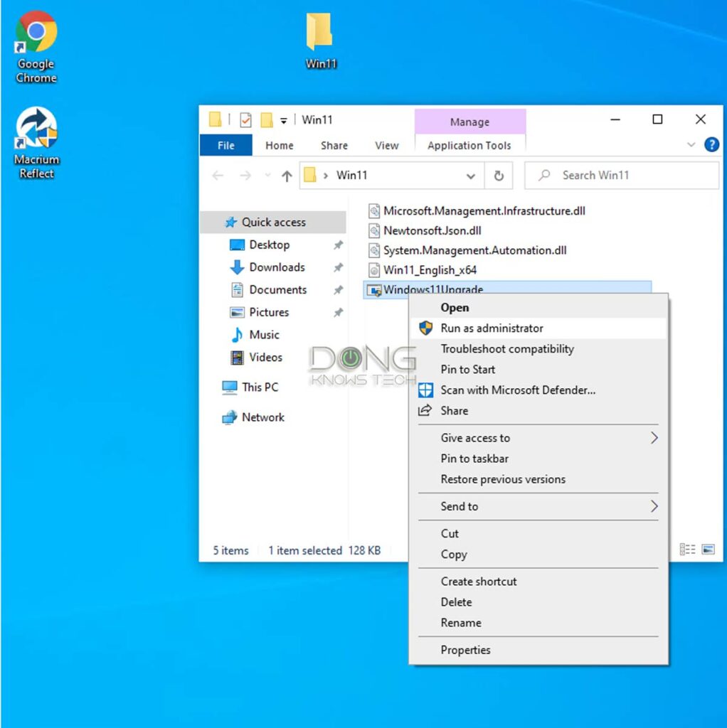Open Music in the navigation pane
This screenshot has width=727, height=728.
(x=264, y=335)
